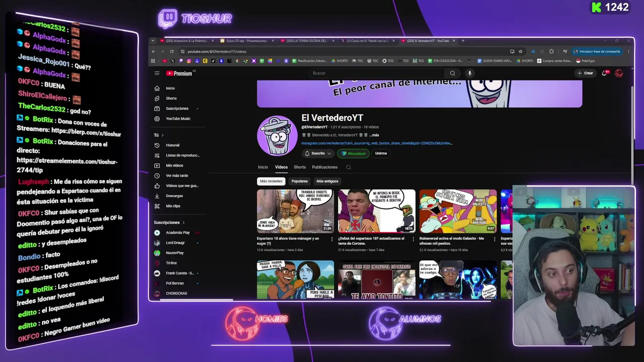Open Vídeos que me gustan

[x=182, y=186]
